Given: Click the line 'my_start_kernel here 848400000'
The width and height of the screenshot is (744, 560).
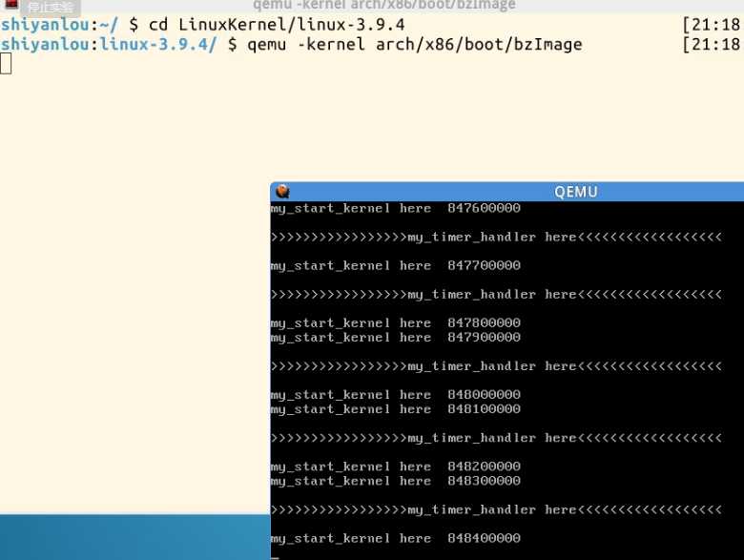Looking at the screenshot, I should (x=396, y=539).
